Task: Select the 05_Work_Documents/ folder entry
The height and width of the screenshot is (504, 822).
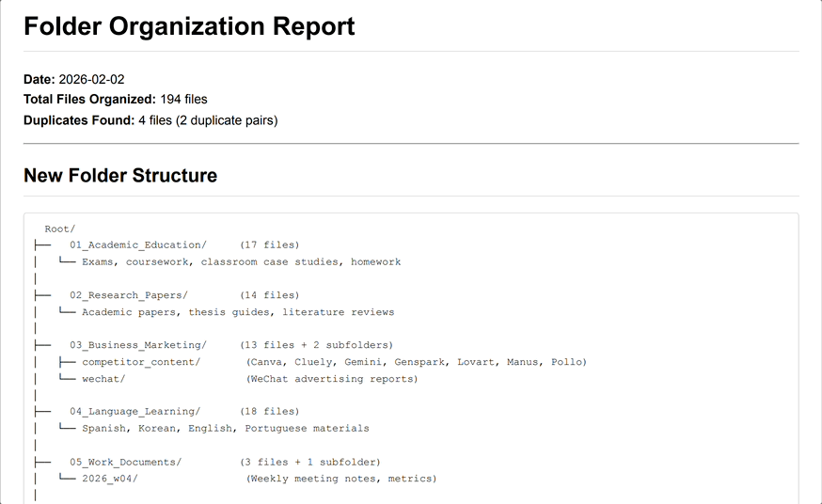Action: pyautogui.click(x=125, y=462)
